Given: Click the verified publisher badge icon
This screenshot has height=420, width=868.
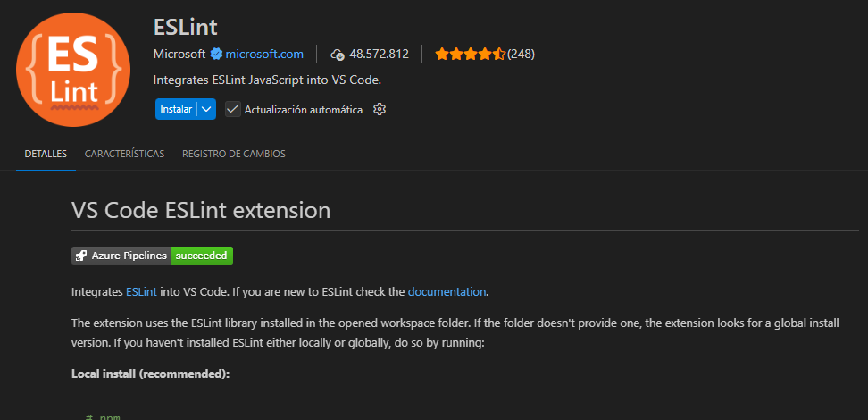Looking at the screenshot, I should pos(216,54).
